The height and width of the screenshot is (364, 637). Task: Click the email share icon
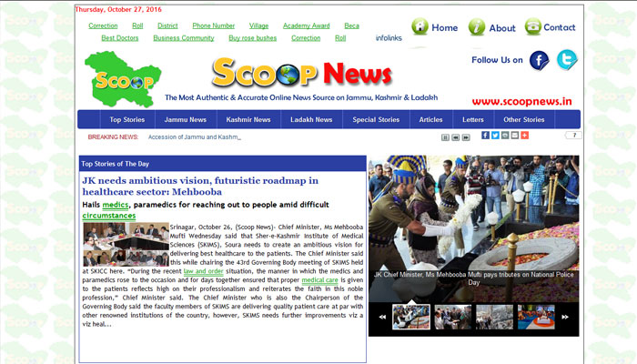515,136
